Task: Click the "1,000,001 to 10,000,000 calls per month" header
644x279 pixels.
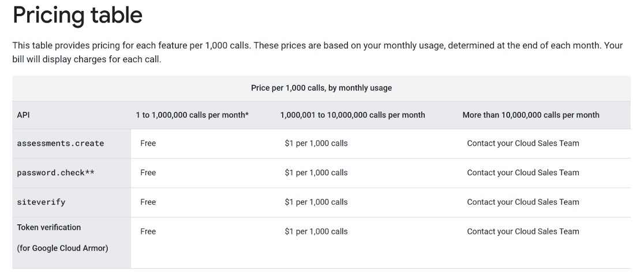Action: 353,115
